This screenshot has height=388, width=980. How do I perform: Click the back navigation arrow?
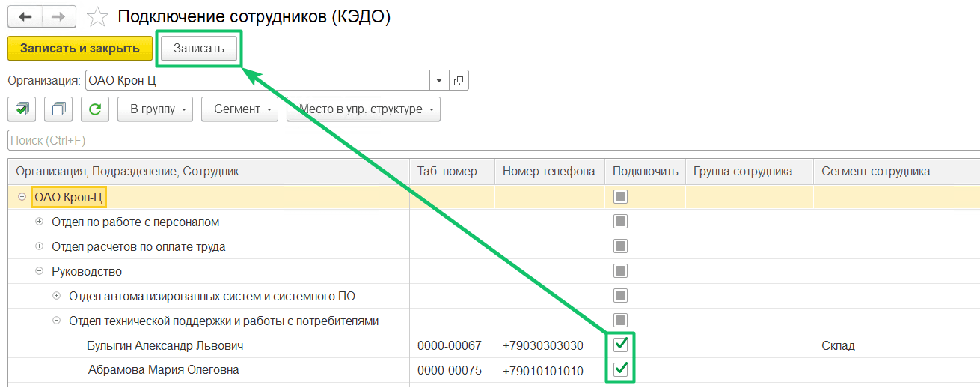point(25,16)
